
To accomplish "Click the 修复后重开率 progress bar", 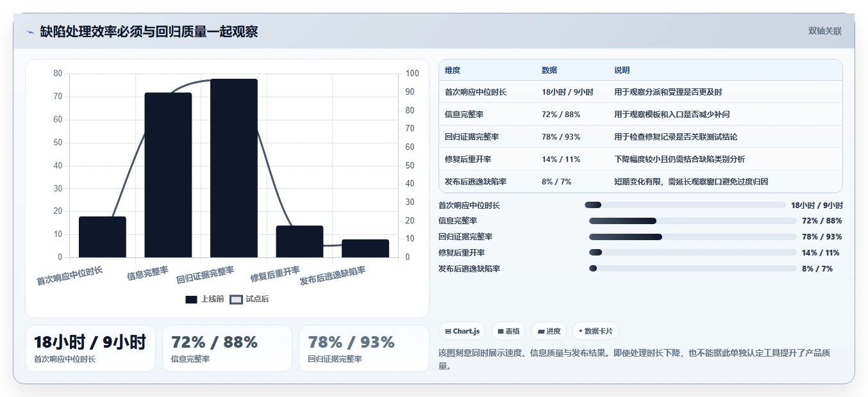I will click(692, 252).
